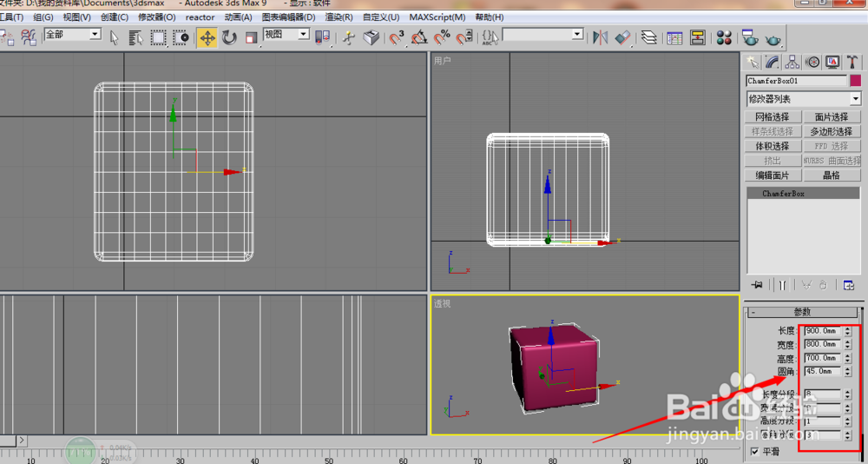The width and height of the screenshot is (868, 464).
Task: Click the Use Pivot Point Center icon
Action: coord(322,37)
